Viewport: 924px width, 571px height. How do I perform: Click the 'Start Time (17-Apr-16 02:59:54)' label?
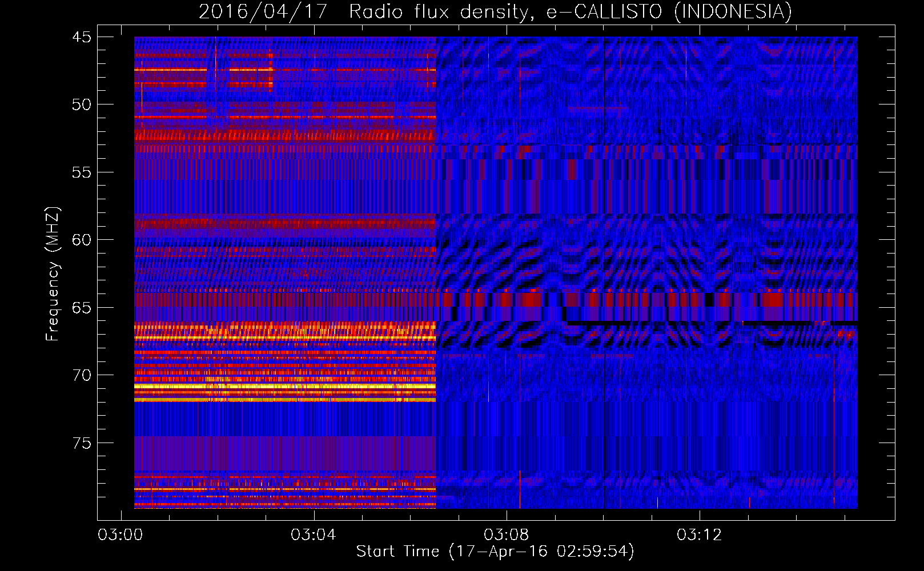coord(495,552)
